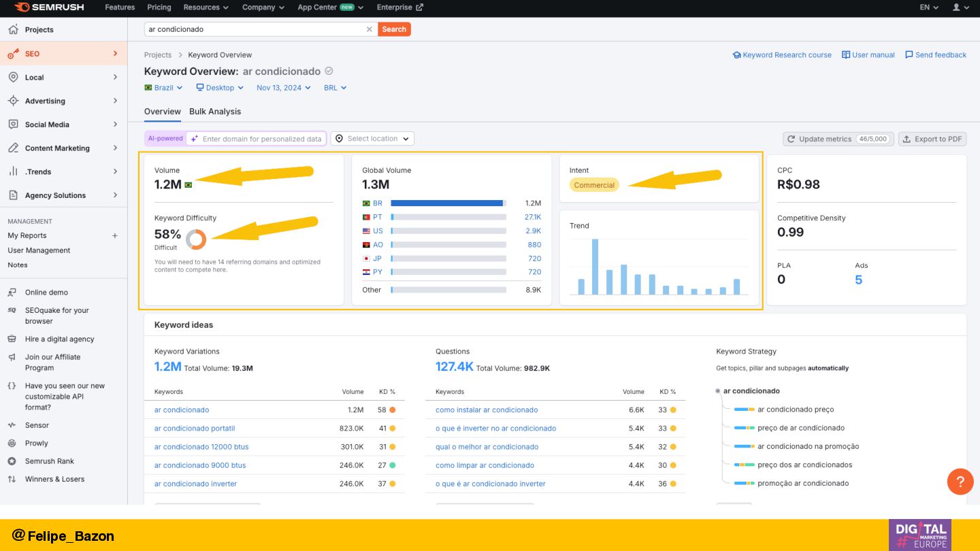The height and width of the screenshot is (551, 980).
Task: Expand the Desktop device dropdown
Action: [x=219, y=88]
